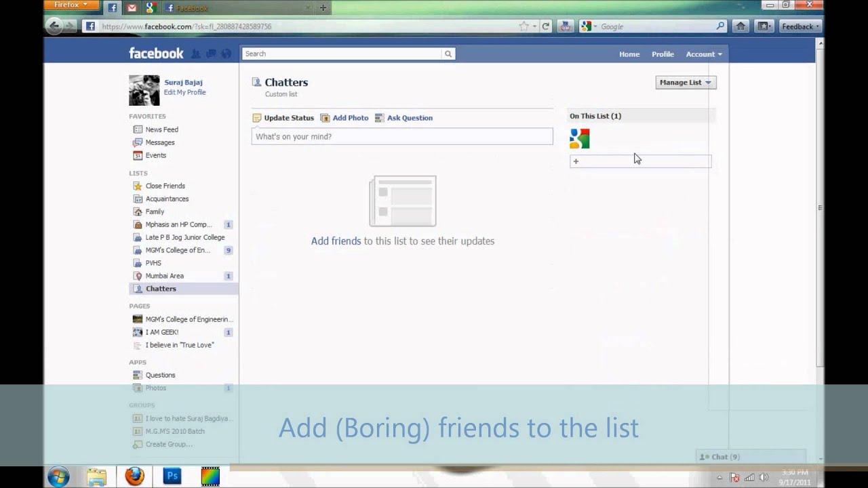Open the Profile link in header
Screen dimensions: 868x488
tap(663, 54)
